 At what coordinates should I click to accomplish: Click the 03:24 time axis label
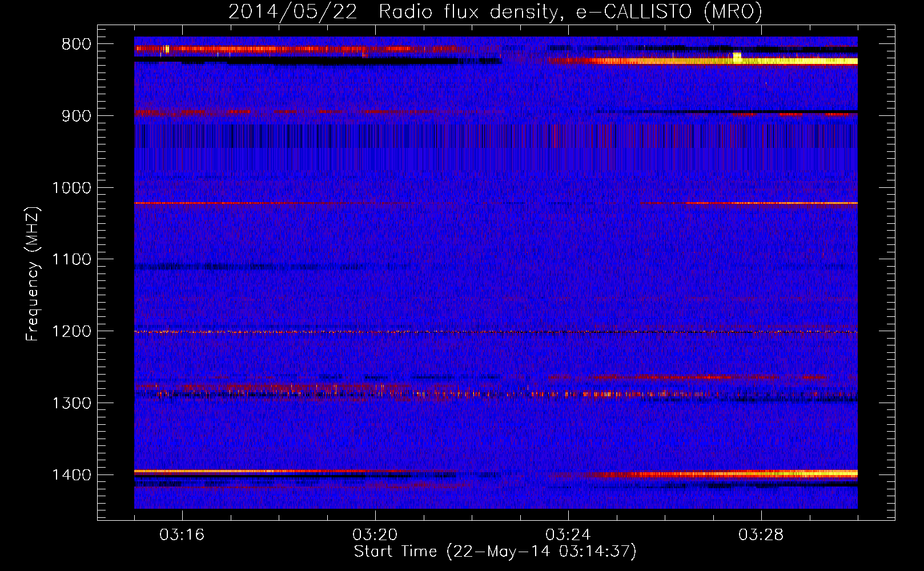pyautogui.click(x=568, y=535)
